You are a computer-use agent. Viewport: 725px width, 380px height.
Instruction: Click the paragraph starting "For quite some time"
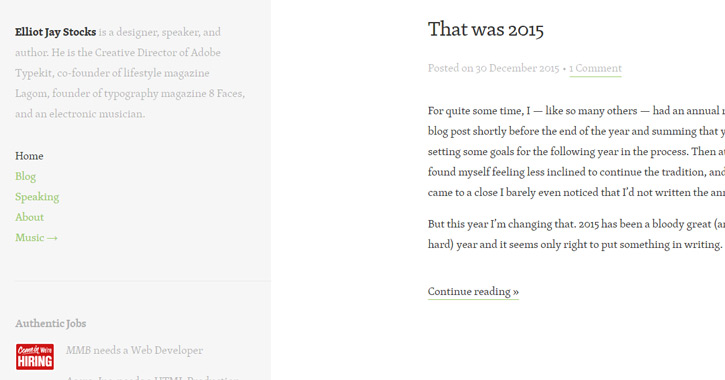point(576,152)
